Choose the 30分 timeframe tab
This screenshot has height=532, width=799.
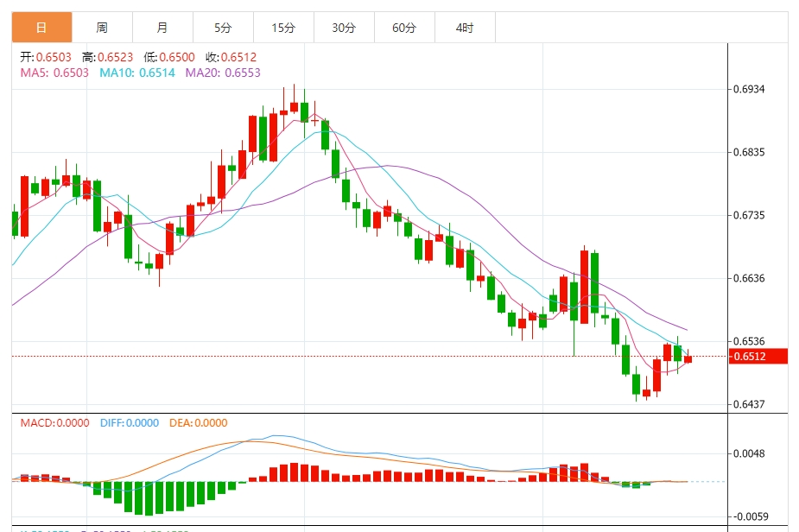pyautogui.click(x=344, y=28)
